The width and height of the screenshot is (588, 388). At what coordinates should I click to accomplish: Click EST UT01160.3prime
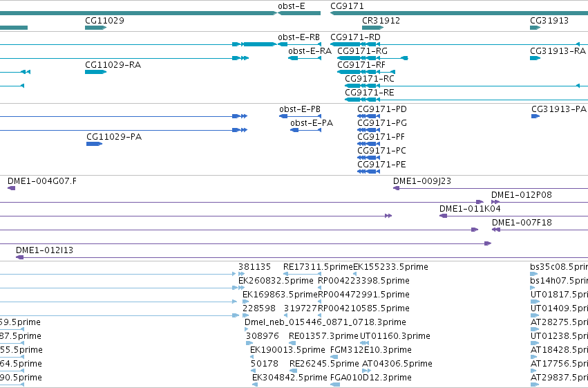pos(364,343)
